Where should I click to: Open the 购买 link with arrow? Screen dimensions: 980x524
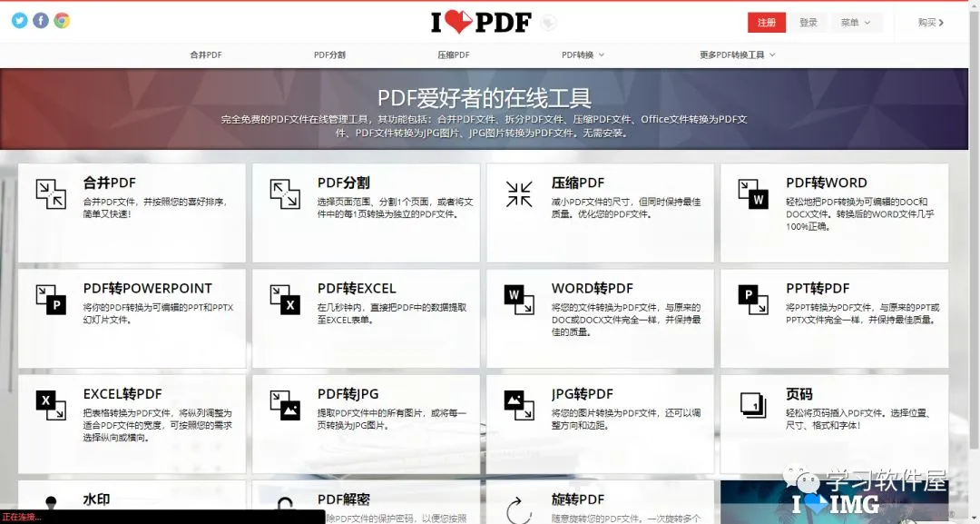(931, 23)
